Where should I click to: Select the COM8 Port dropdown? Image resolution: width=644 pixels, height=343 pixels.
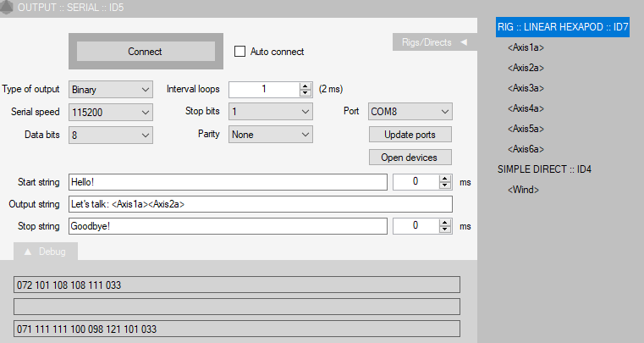click(x=410, y=112)
